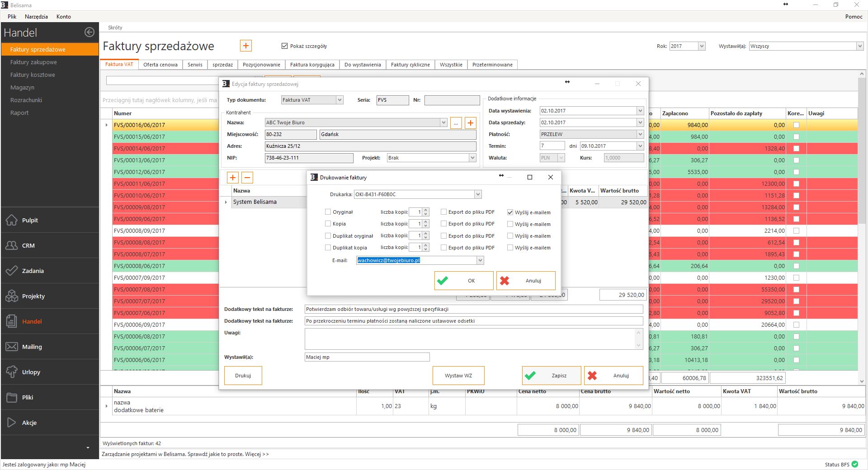The height and width of the screenshot is (470, 868).
Task: Remove invoice item with minus button
Action: coord(247,178)
